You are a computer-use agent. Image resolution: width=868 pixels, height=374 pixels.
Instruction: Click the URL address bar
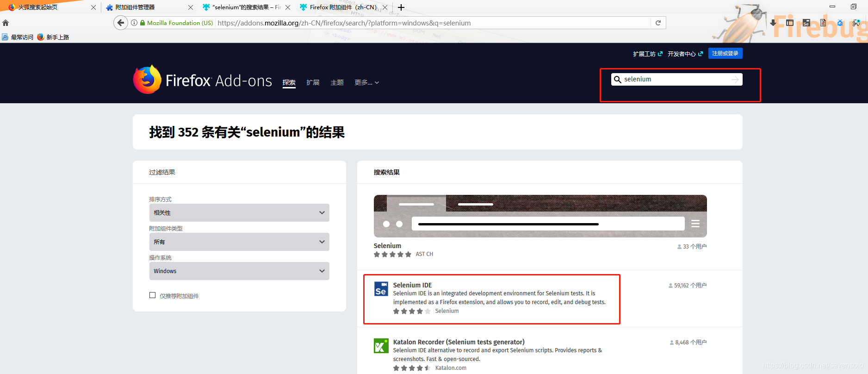(433, 23)
